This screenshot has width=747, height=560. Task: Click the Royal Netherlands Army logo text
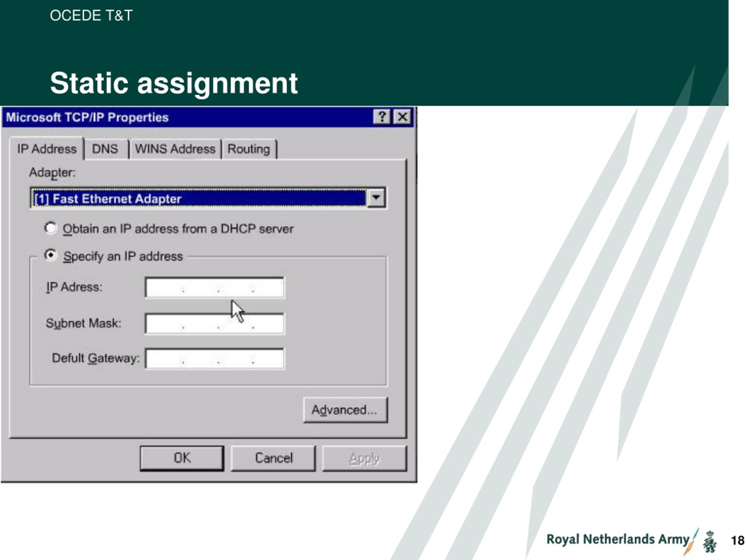tap(617, 539)
